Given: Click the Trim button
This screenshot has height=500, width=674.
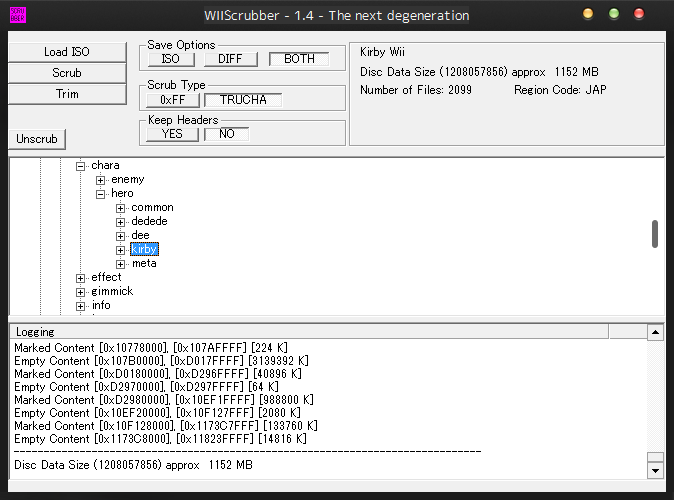Looking at the screenshot, I should tap(67, 94).
